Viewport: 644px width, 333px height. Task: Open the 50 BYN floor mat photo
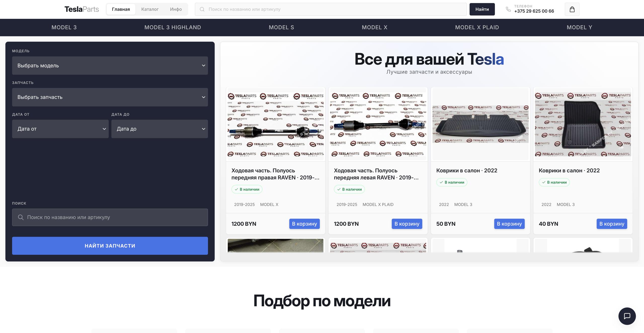[x=480, y=124]
